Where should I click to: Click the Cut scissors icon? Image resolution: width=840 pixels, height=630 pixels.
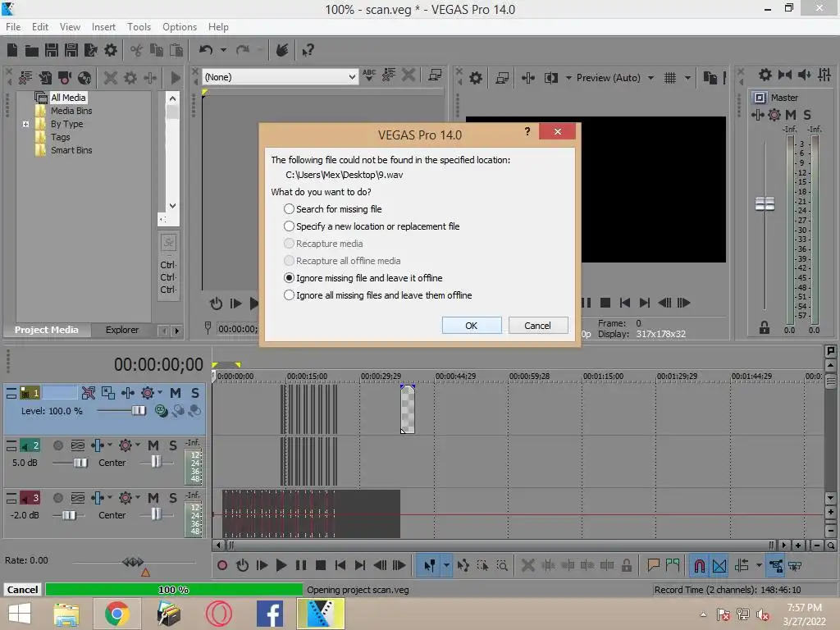137,50
